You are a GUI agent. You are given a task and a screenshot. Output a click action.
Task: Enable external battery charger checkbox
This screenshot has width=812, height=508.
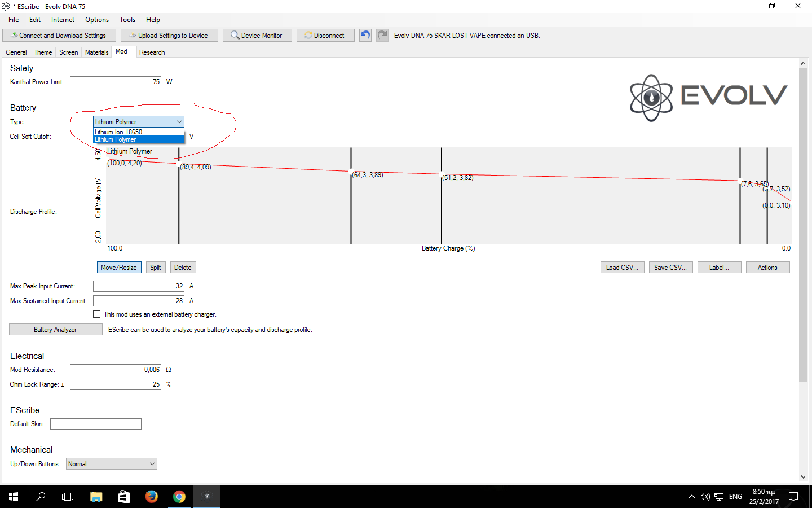tap(97, 314)
